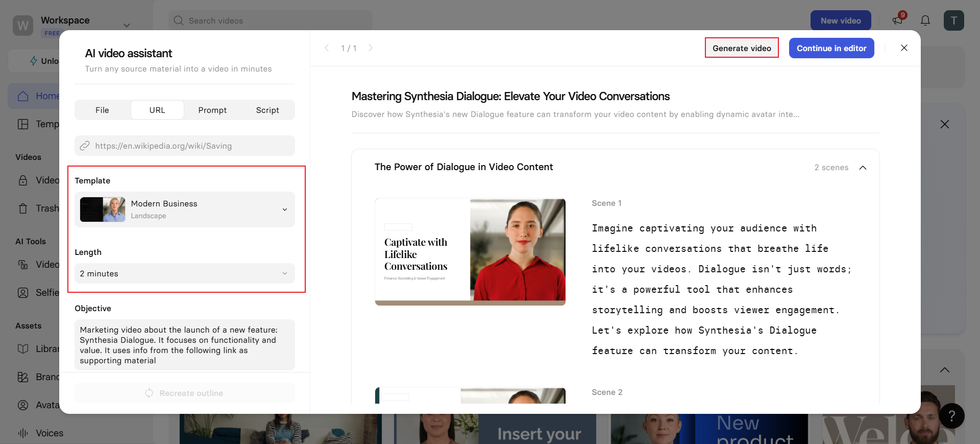The image size is (980, 444).
Task: Click the outline description starting 'Discover how Synthesia's'
Action: click(x=575, y=114)
